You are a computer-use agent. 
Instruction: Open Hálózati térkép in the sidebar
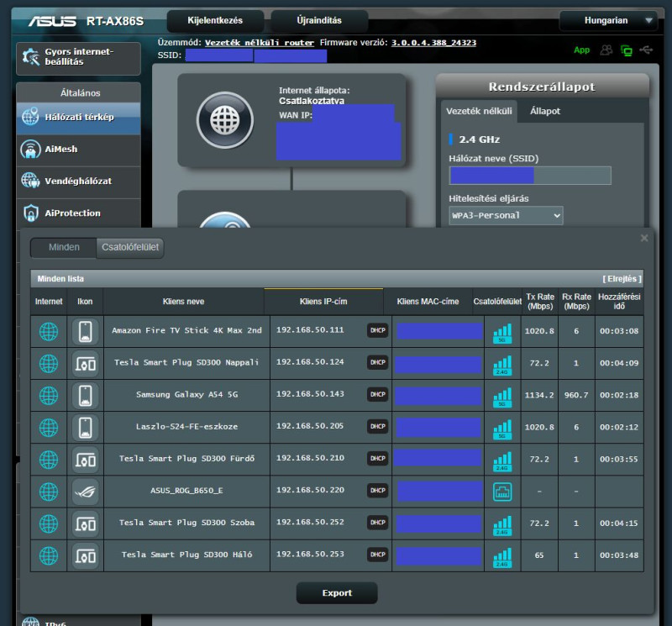pyautogui.click(x=78, y=118)
